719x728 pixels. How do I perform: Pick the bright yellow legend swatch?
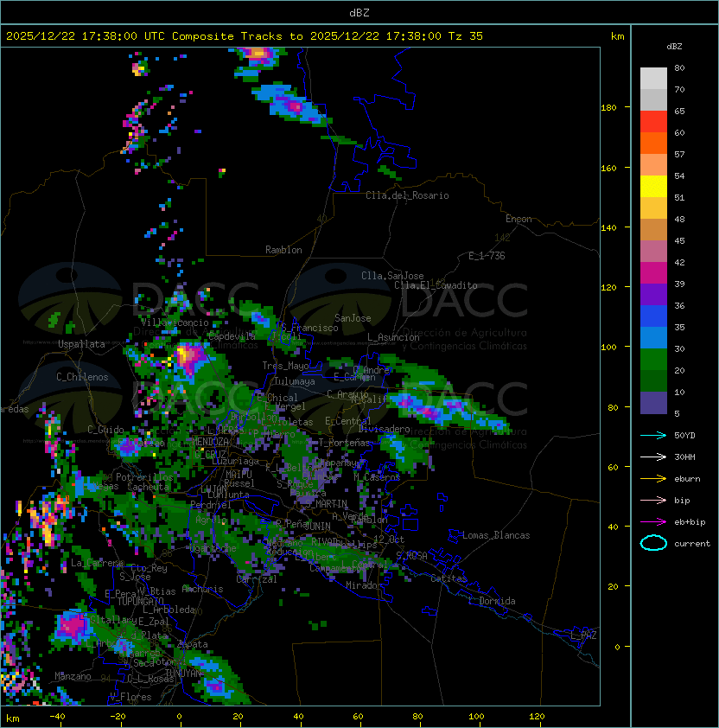[x=653, y=187]
